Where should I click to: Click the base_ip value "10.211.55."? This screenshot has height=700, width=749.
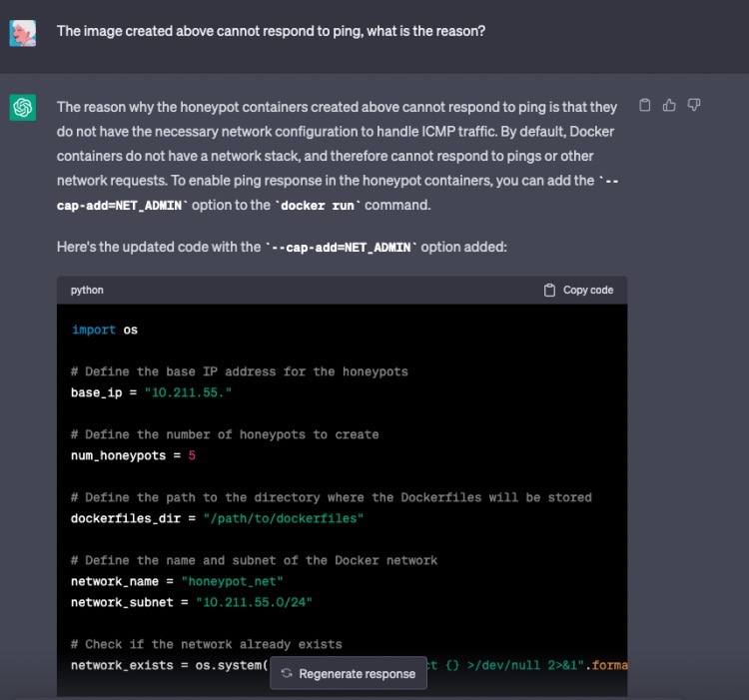click(x=189, y=392)
